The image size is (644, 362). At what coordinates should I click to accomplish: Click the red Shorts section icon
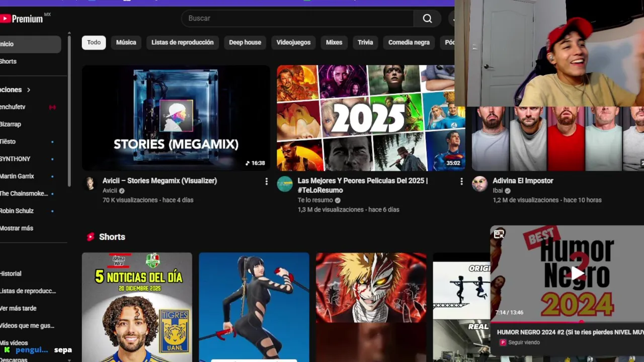pyautogui.click(x=91, y=237)
